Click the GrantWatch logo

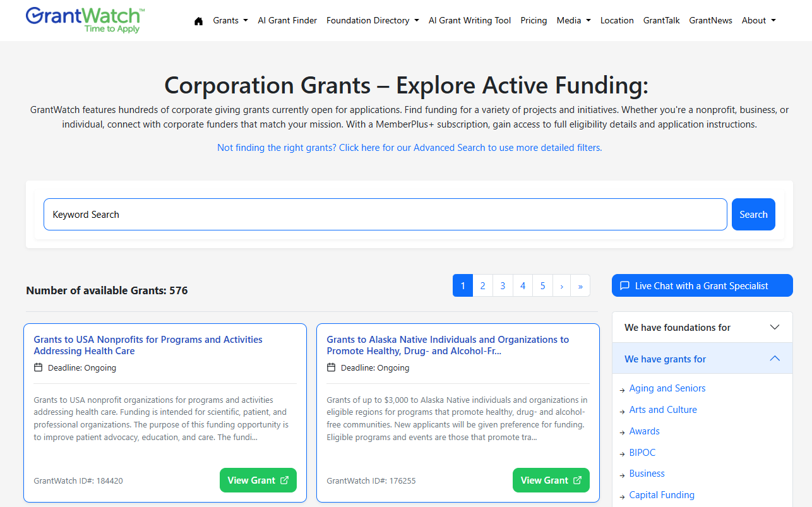click(x=84, y=20)
